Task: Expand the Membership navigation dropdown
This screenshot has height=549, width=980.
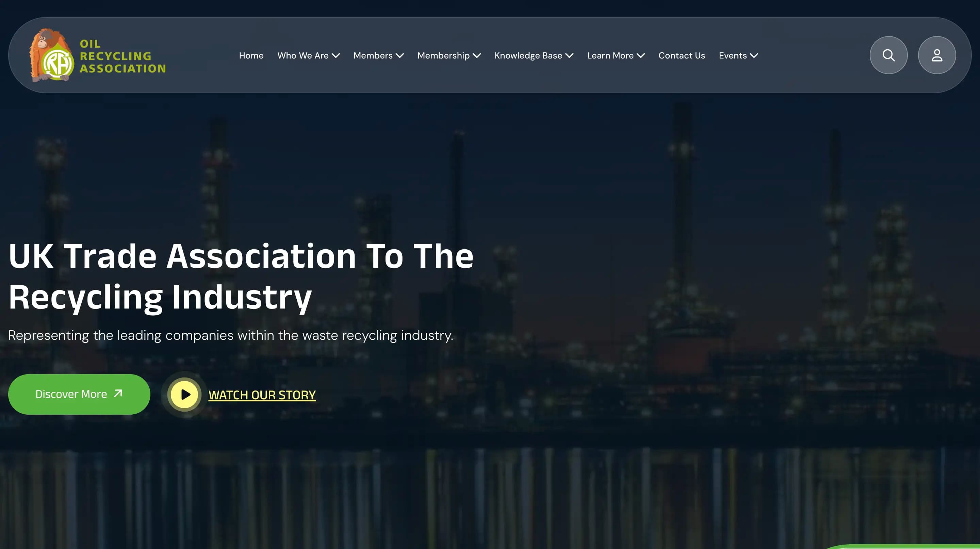Action: pos(477,55)
